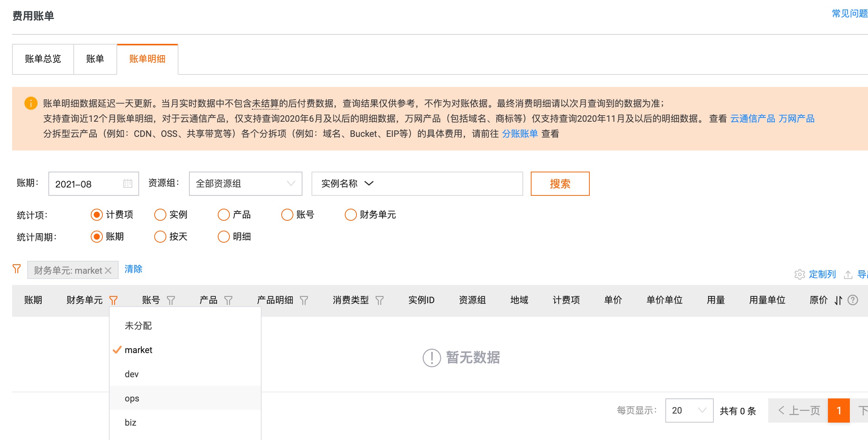Open the 实例名称 search type dropdown

coord(347,184)
